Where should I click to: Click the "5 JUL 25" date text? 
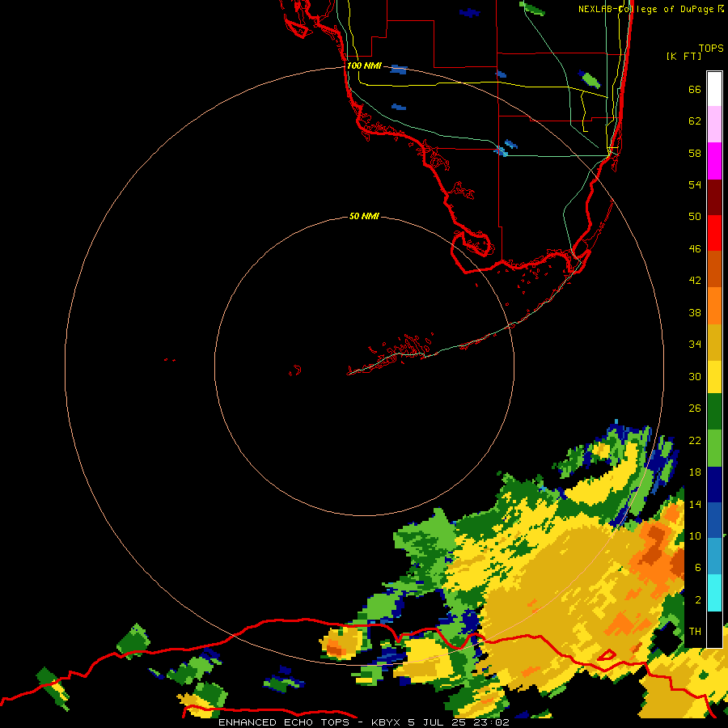(437, 722)
